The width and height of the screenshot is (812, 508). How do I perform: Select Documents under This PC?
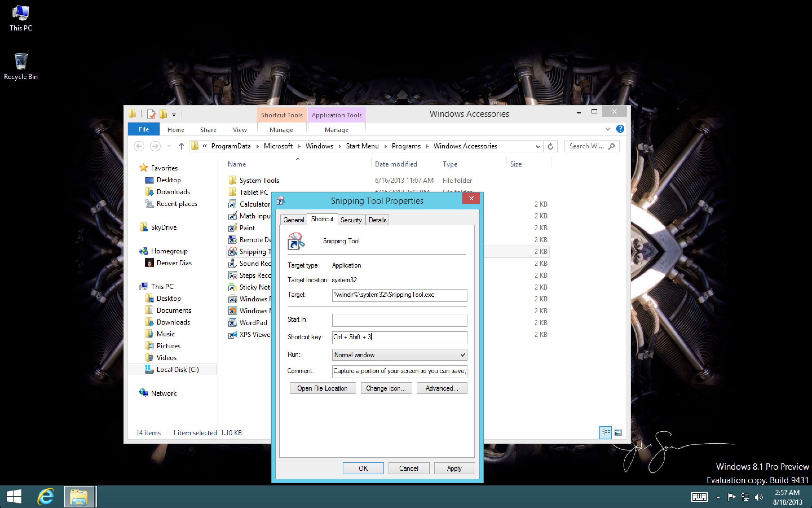pyautogui.click(x=168, y=310)
